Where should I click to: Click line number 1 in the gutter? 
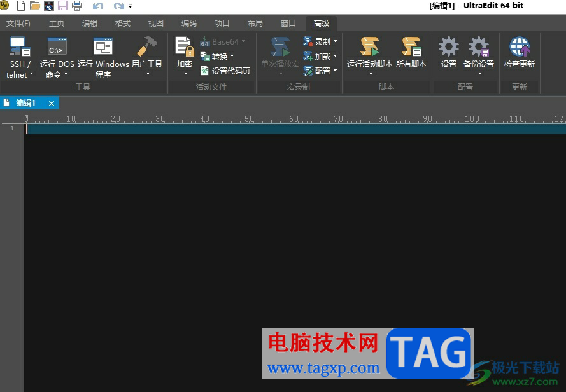(12, 129)
